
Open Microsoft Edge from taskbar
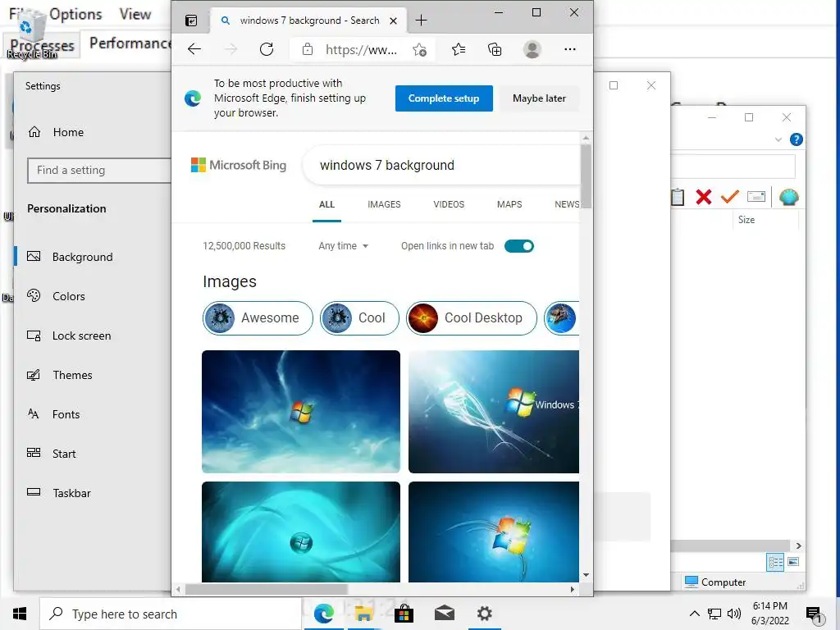pos(323,614)
